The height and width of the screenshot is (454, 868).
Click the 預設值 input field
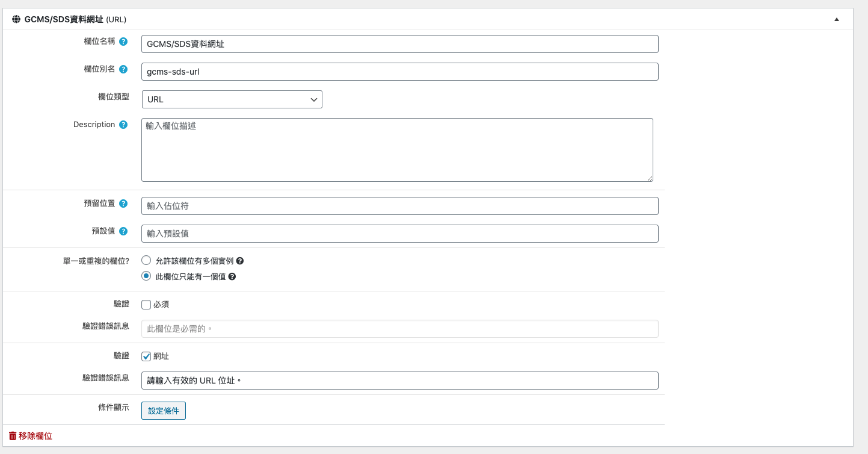pyautogui.click(x=399, y=234)
